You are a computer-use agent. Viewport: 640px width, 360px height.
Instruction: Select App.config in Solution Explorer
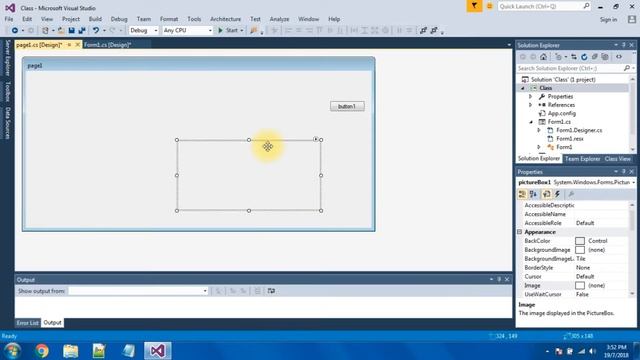(x=561, y=113)
